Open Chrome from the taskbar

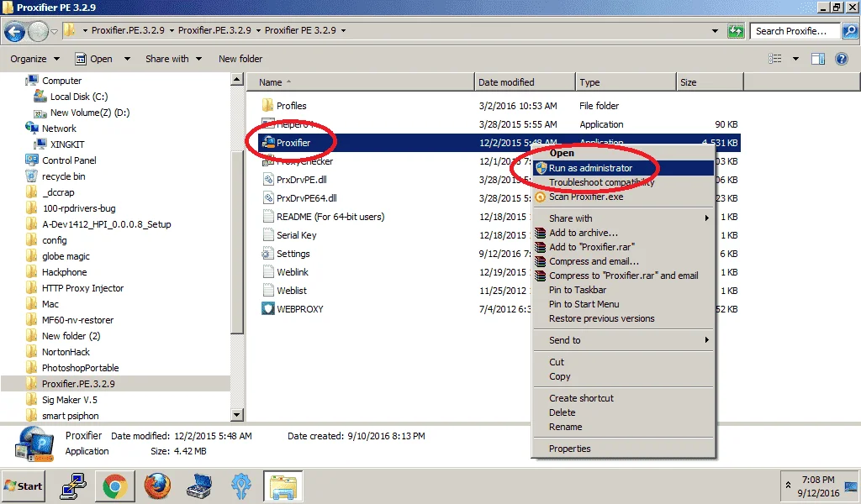point(114,486)
